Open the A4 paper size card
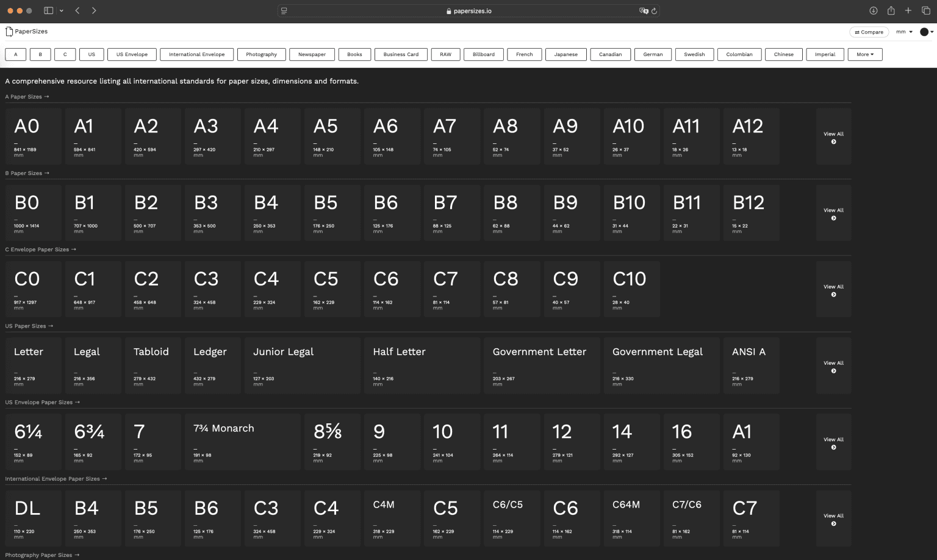 [x=272, y=137]
